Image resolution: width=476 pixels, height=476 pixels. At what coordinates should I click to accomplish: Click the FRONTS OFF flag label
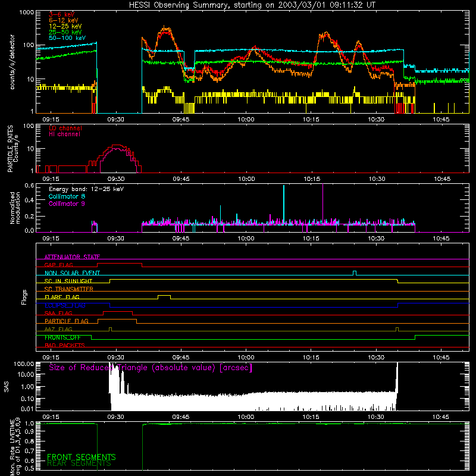[x=62, y=337]
